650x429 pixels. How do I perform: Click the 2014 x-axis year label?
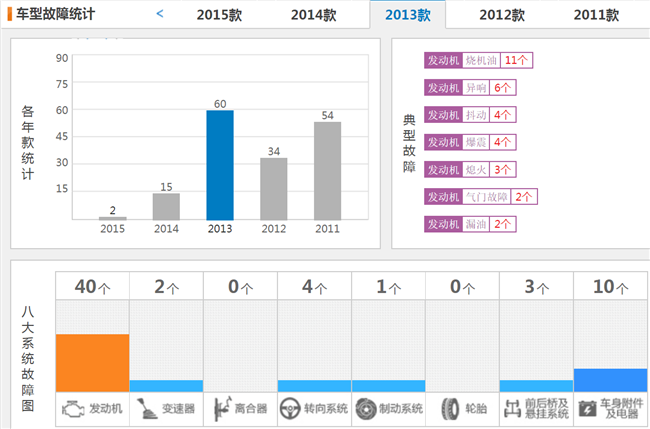pos(166,229)
